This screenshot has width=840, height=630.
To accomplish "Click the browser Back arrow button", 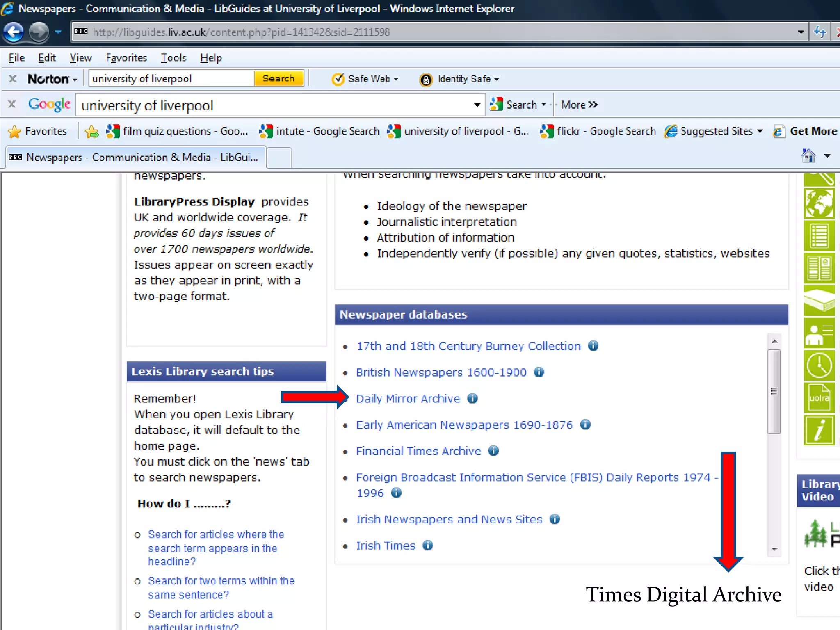I will 14,32.
